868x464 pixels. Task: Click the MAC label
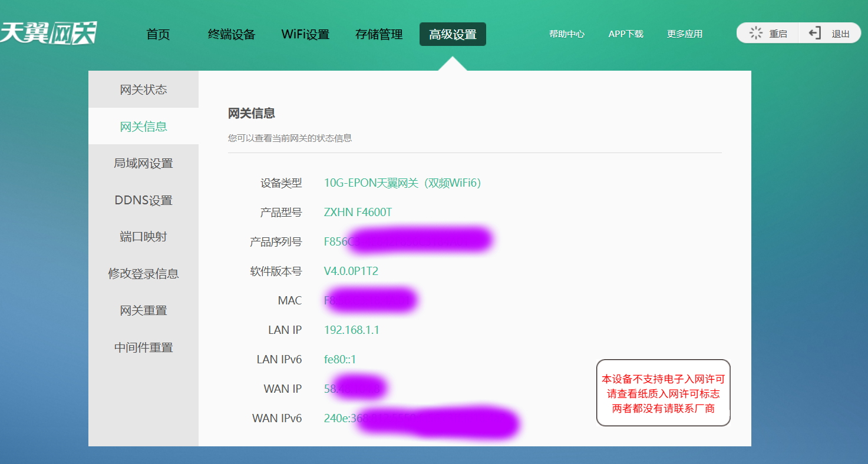[x=290, y=301]
